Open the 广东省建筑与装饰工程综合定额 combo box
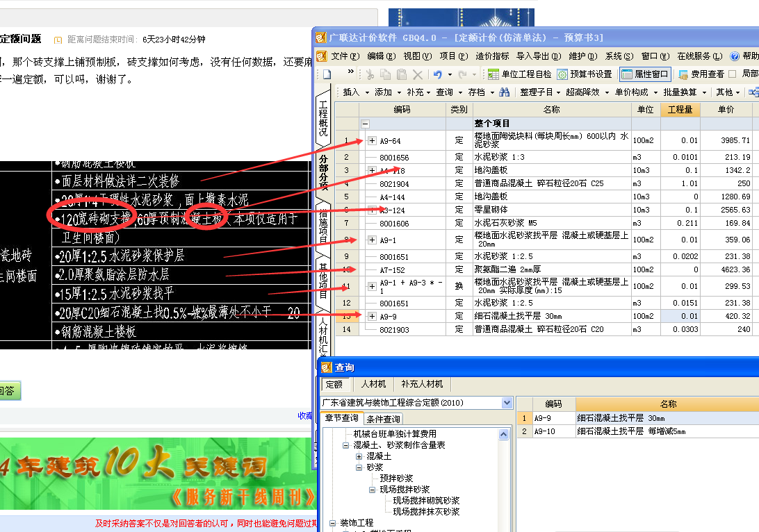The image size is (759, 532). (416, 403)
